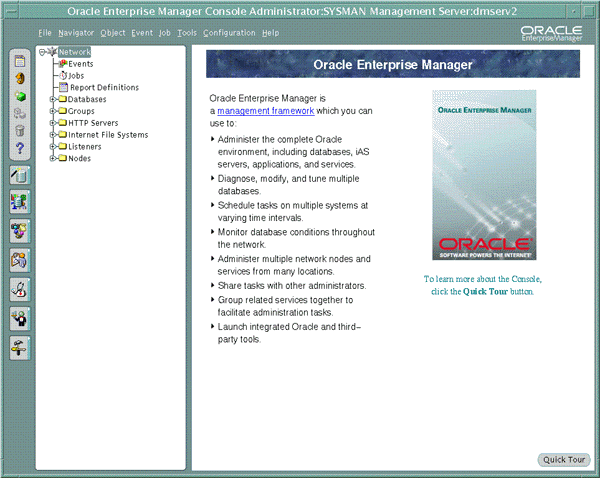The image size is (600, 478).
Task: Open the database servers tools drawer icon
Action: (x=20, y=202)
